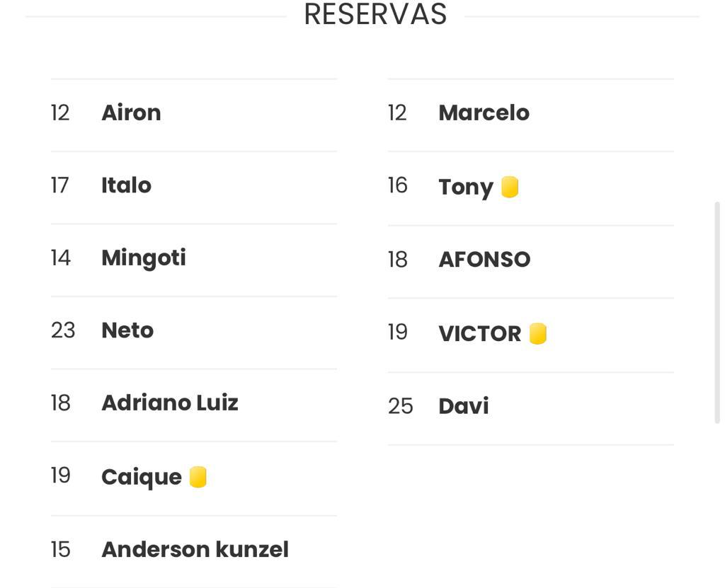725x588 pixels.
Task: Choose player Neto from the reserves
Action: click(x=127, y=330)
